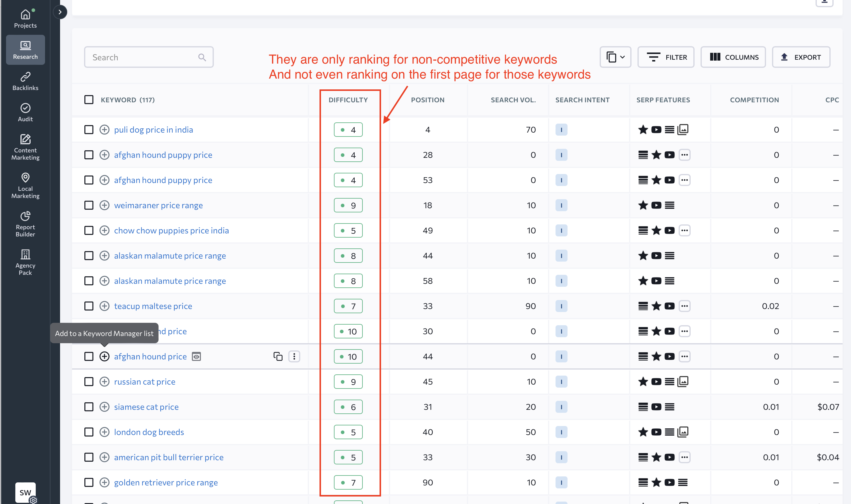Add siamese cat price to keyword list
This screenshot has height=504, width=851.
pyautogui.click(x=104, y=407)
